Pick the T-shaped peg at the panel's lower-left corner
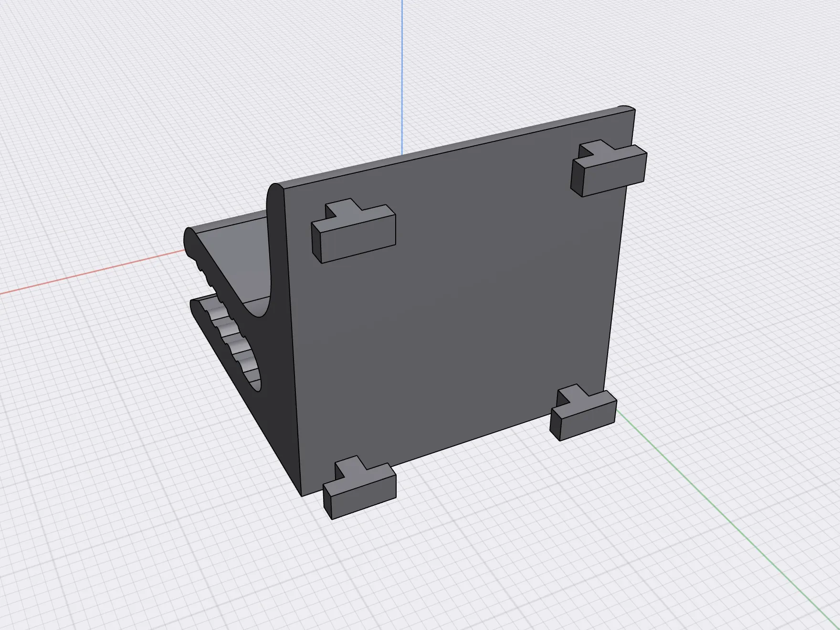Screen dimensions: 840x630 [359, 488]
